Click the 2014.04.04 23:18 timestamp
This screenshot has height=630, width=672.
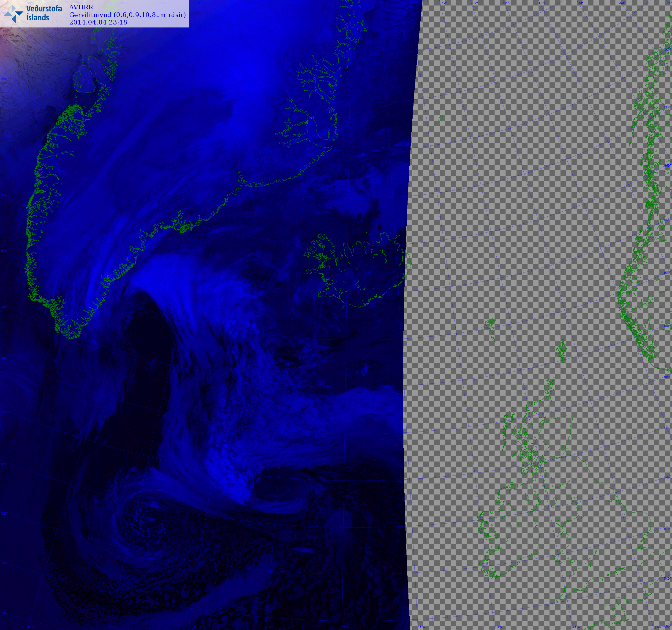[x=98, y=22]
